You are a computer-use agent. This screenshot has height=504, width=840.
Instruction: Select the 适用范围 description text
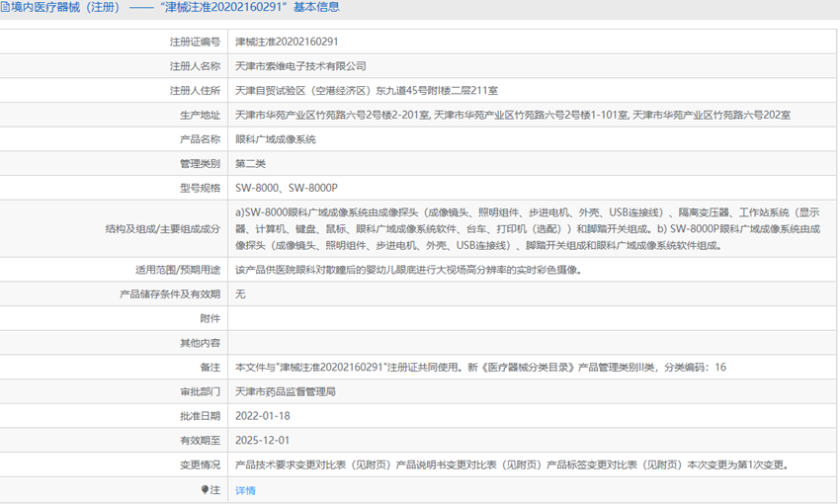(x=408, y=270)
